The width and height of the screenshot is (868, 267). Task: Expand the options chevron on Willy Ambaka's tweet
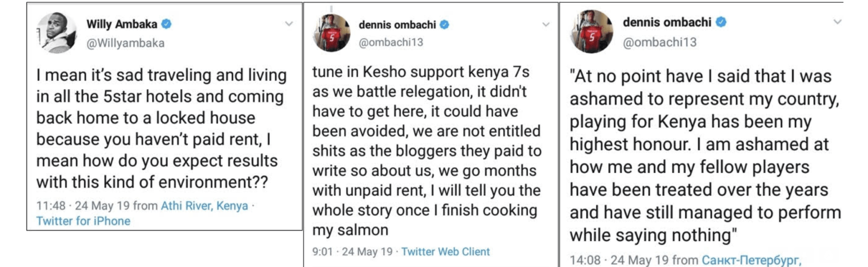click(x=289, y=24)
